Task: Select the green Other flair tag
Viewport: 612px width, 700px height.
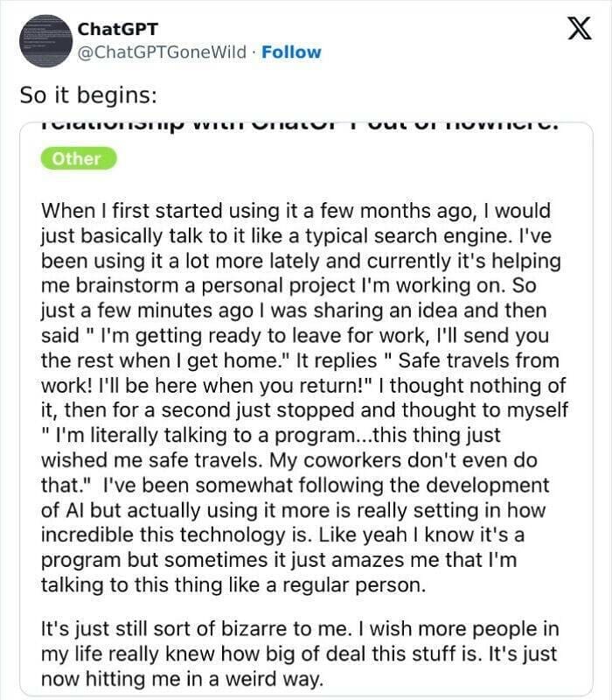Action: click(78, 158)
